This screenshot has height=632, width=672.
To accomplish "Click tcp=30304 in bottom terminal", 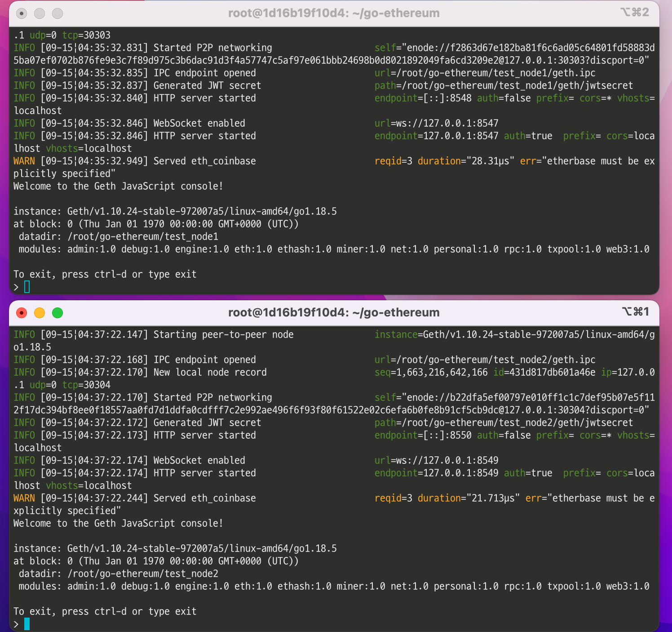I will click(x=86, y=385).
